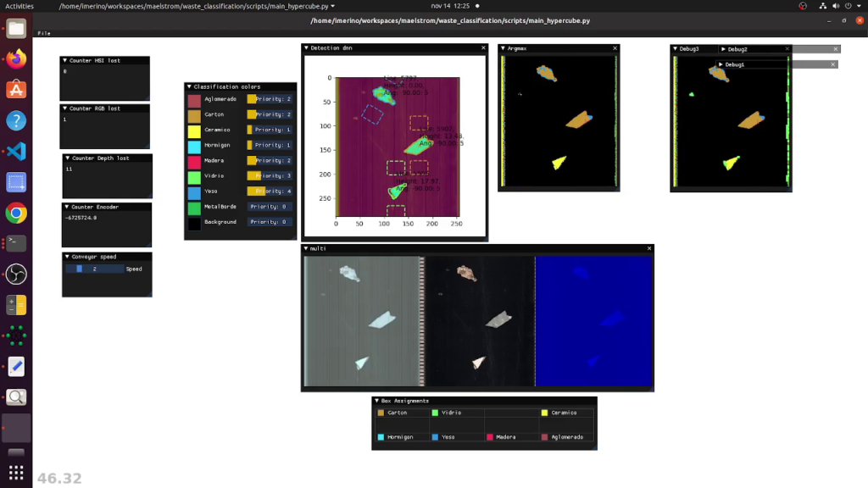868x488 pixels.
Task: Collapse the Classification colors window
Action: point(189,86)
